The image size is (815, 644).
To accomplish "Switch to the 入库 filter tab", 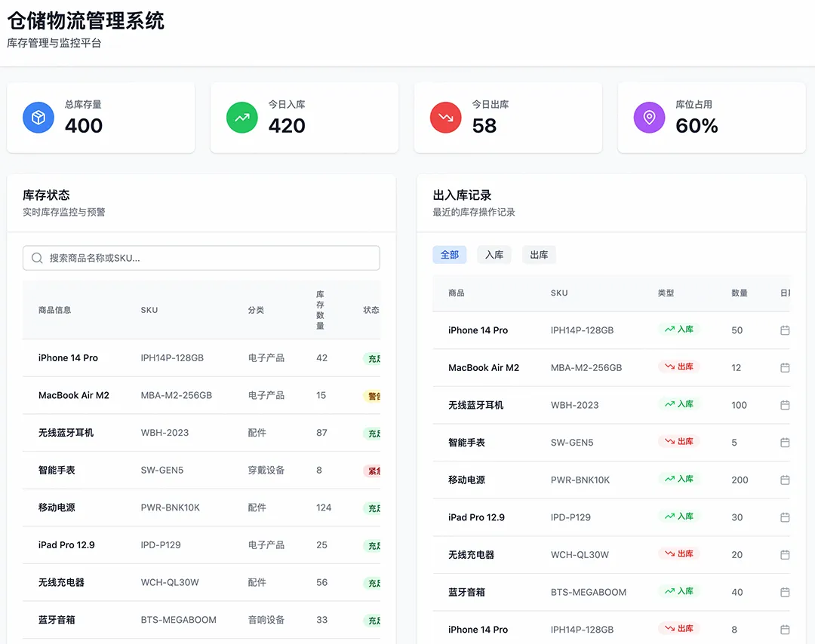I will [494, 254].
